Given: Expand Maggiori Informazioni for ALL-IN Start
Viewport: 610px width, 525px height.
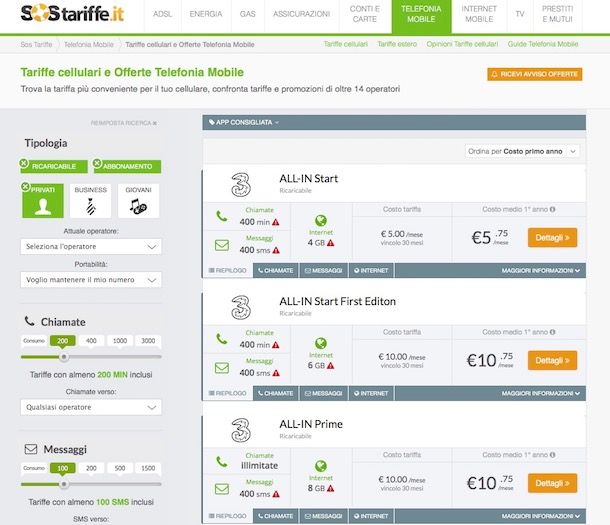Looking at the screenshot, I should pos(540,271).
